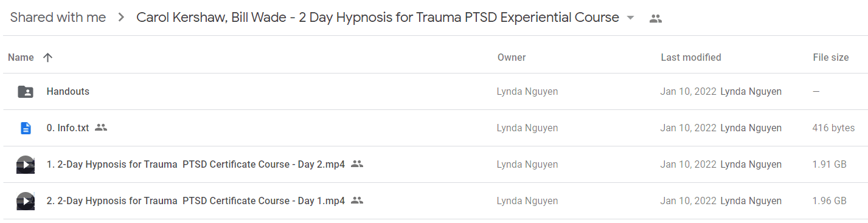The image size is (868, 223).
Task: Select the 0. Info.txt file row
Action: (x=434, y=128)
